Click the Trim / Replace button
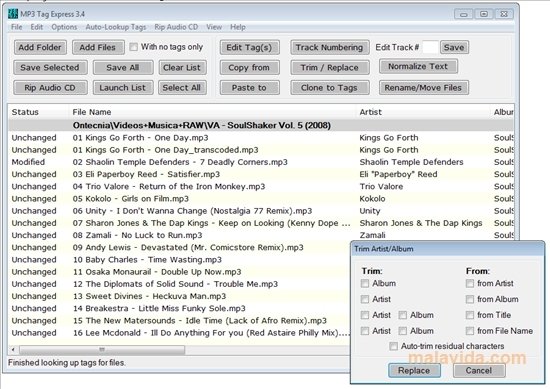The image size is (550, 389). coord(329,67)
